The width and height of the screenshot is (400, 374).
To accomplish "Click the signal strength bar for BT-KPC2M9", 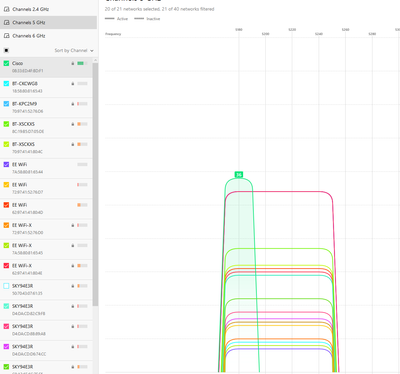I will (82, 104).
